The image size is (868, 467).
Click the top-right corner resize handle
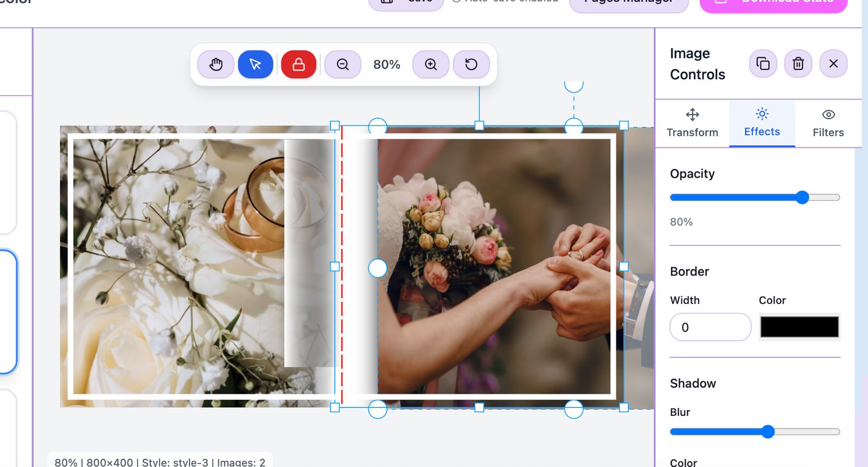624,126
